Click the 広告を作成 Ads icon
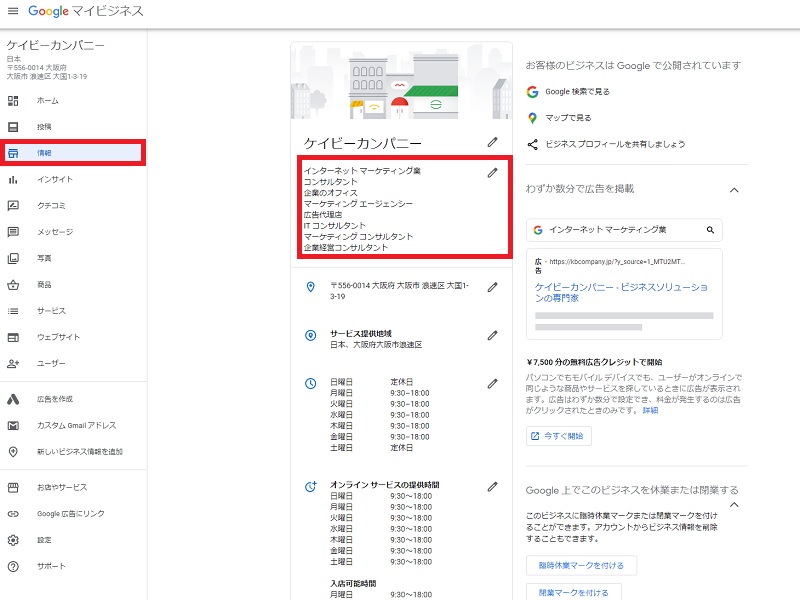Viewport: 800px width, 600px height. click(13, 399)
